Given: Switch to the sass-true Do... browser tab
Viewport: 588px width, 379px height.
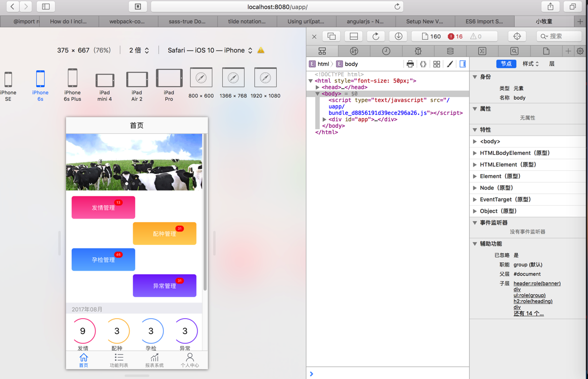Looking at the screenshot, I should (187, 21).
